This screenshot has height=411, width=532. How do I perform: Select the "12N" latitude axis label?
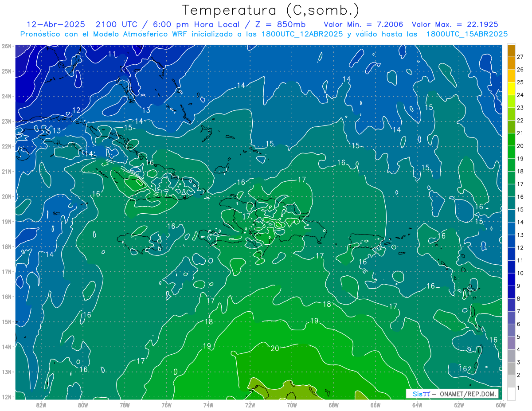(x=6, y=397)
